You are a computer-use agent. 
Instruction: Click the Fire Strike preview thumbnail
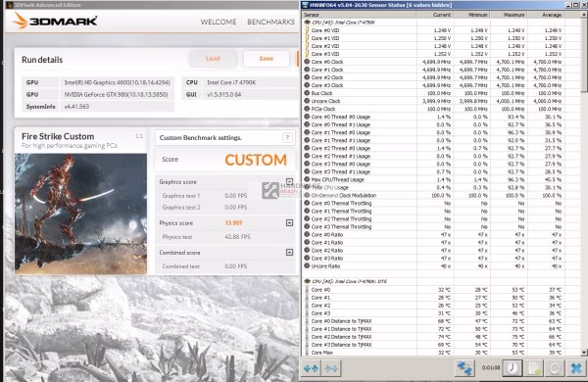point(80,214)
